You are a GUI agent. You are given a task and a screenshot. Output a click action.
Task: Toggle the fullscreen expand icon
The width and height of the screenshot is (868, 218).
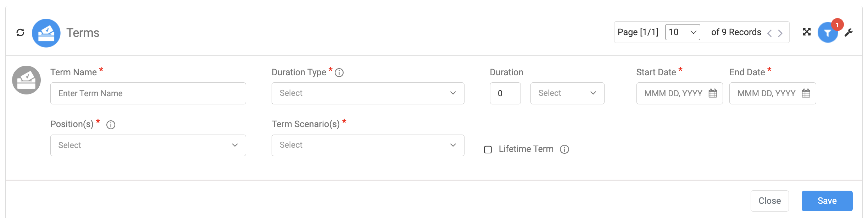(807, 32)
